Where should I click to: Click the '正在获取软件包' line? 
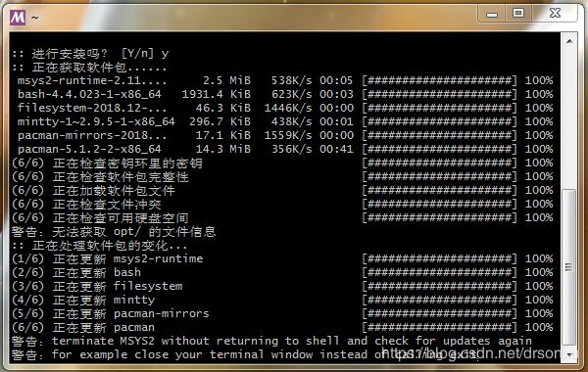pos(89,68)
